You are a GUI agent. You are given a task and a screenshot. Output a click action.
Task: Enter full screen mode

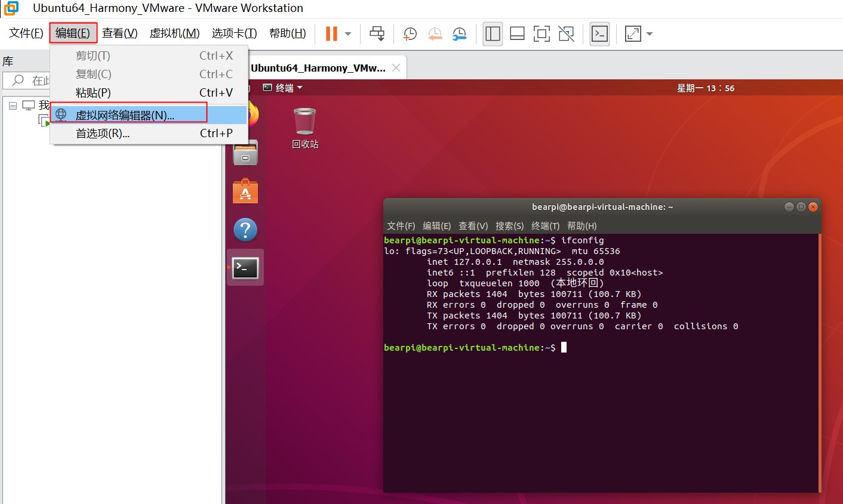(542, 34)
